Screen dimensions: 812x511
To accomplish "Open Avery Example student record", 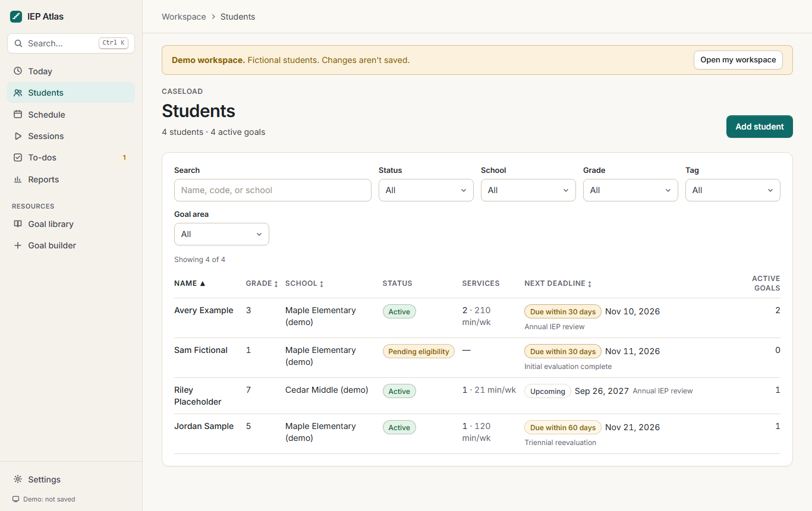I will tap(204, 310).
